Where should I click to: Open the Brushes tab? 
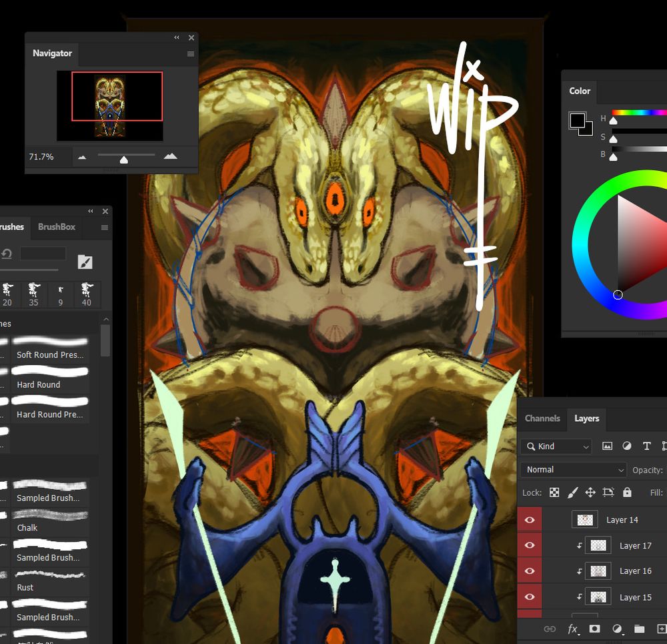point(12,227)
